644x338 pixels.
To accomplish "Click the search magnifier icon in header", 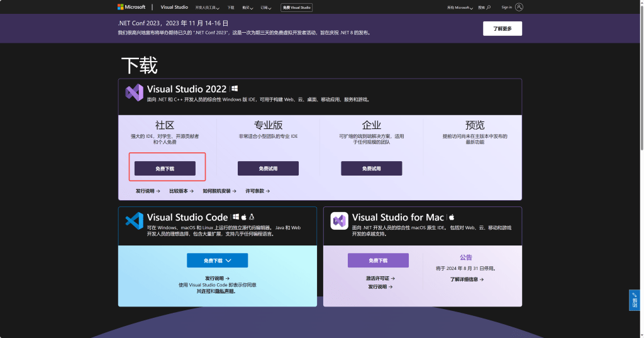I will coord(489,8).
